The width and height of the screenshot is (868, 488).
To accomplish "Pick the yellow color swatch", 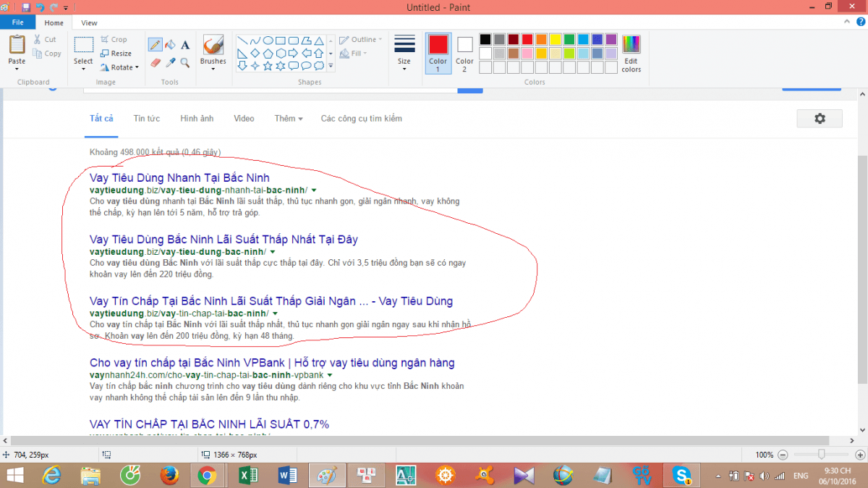I will (x=556, y=39).
